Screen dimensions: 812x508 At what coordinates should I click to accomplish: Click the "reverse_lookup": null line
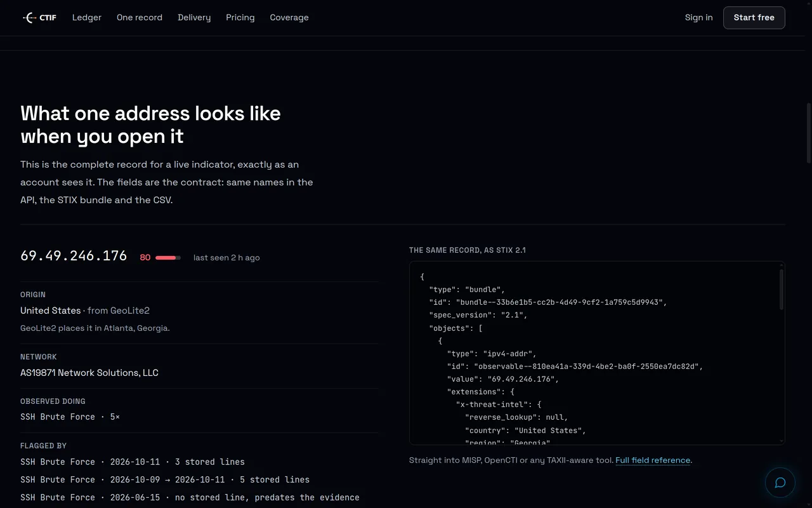tap(516, 417)
